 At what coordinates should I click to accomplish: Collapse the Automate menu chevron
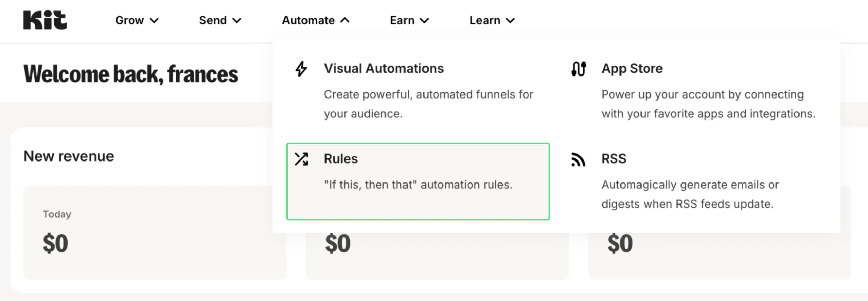pyautogui.click(x=345, y=20)
